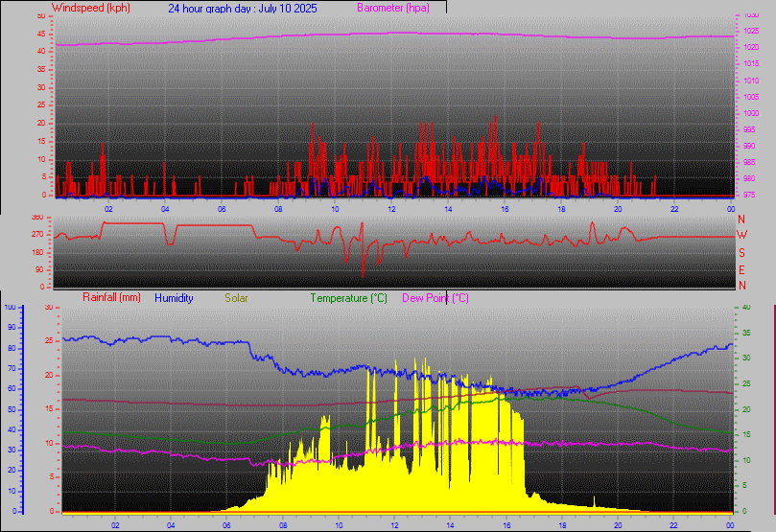
Task: Click the 'Temperature (°C)' legend label
Action: [348, 298]
